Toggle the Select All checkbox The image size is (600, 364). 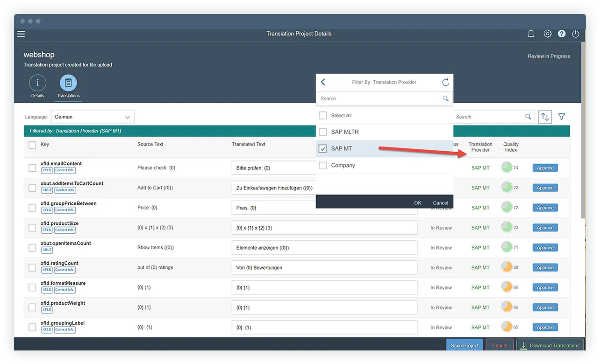click(x=322, y=115)
